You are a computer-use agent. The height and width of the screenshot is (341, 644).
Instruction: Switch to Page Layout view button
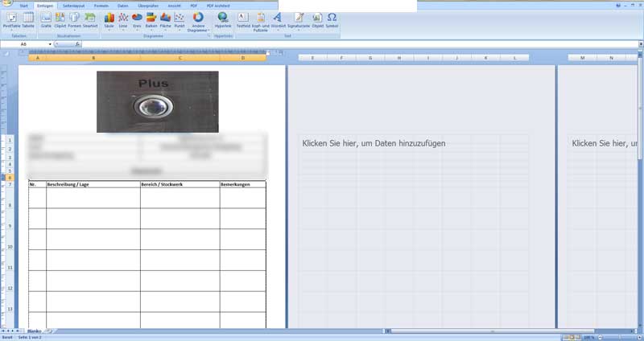pos(572,337)
